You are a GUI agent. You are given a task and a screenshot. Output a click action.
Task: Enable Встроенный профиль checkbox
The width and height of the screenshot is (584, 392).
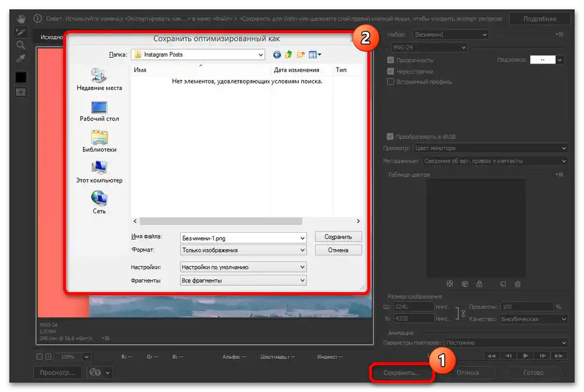390,82
